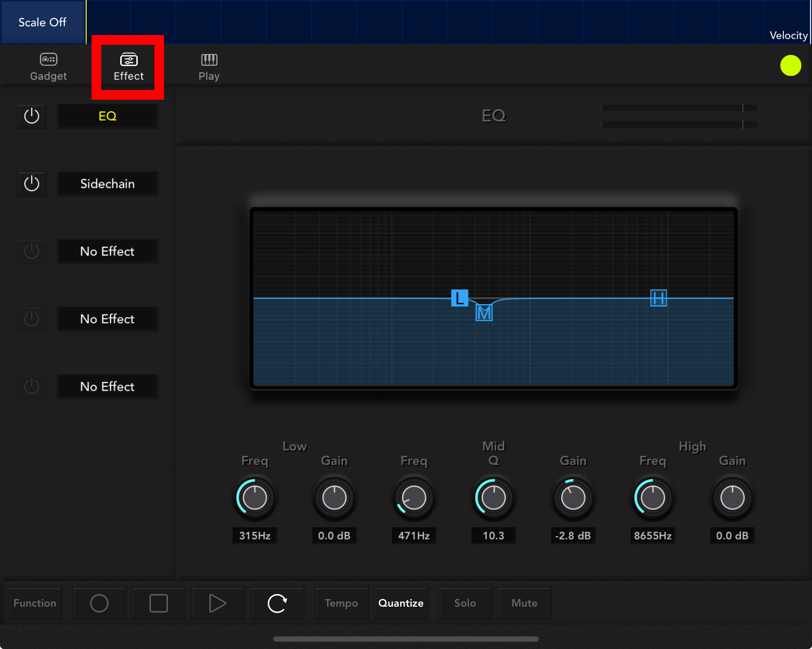Switch to the Play keyboard tab
812x649 pixels.
209,67
